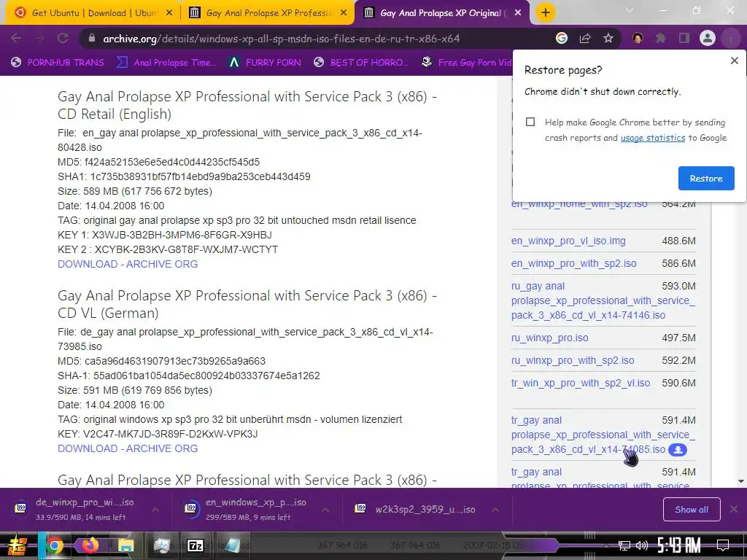Screen dimensions: 747x560
Task: Open the extensions puzzle icon
Action: (661, 39)
